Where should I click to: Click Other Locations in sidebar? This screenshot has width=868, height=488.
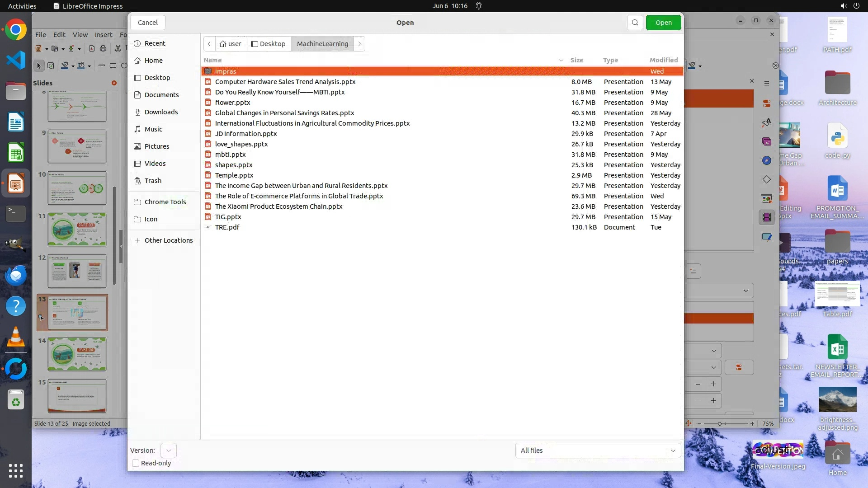168,240
